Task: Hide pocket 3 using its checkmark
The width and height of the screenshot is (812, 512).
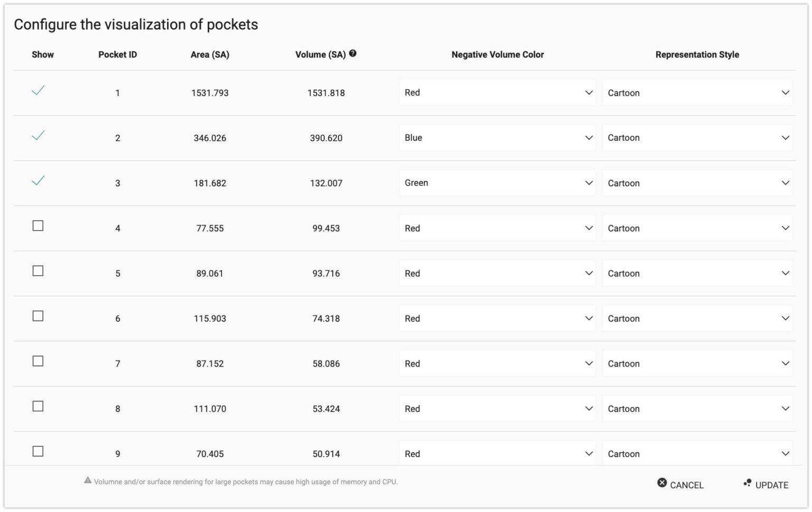Action: coord(38,181)
